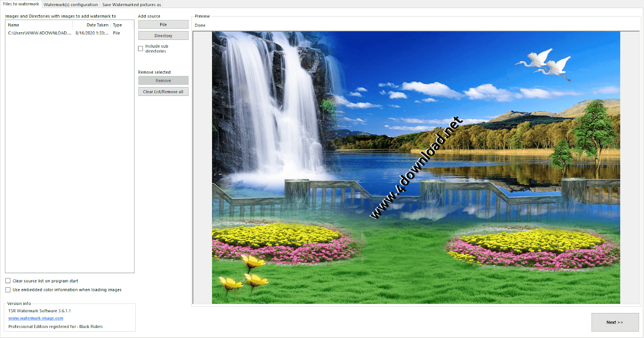Click the www.4download.net watermark text in the preview
Image resolution: width=644 pixels, height=338 pixels.
tap(416, 168)
